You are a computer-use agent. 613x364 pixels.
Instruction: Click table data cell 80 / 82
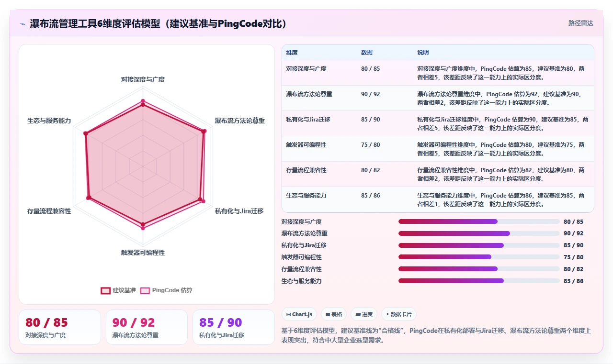point(370,170)
